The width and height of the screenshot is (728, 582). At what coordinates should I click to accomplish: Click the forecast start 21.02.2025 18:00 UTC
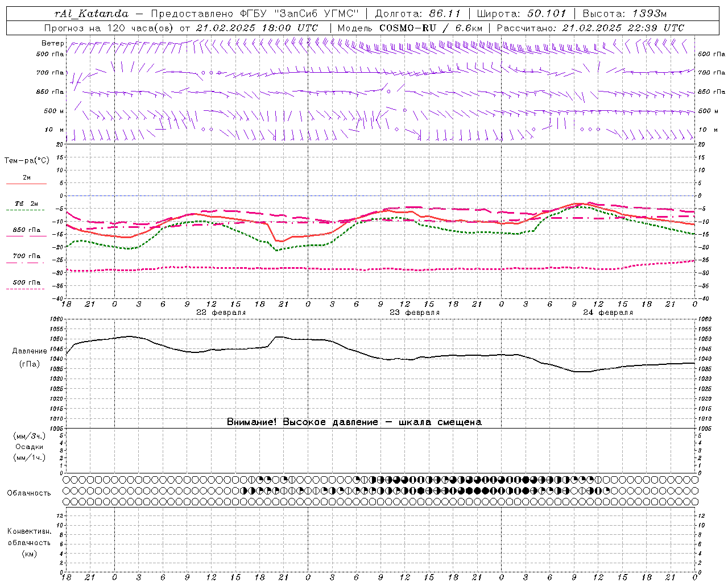[x=257, y=28]
